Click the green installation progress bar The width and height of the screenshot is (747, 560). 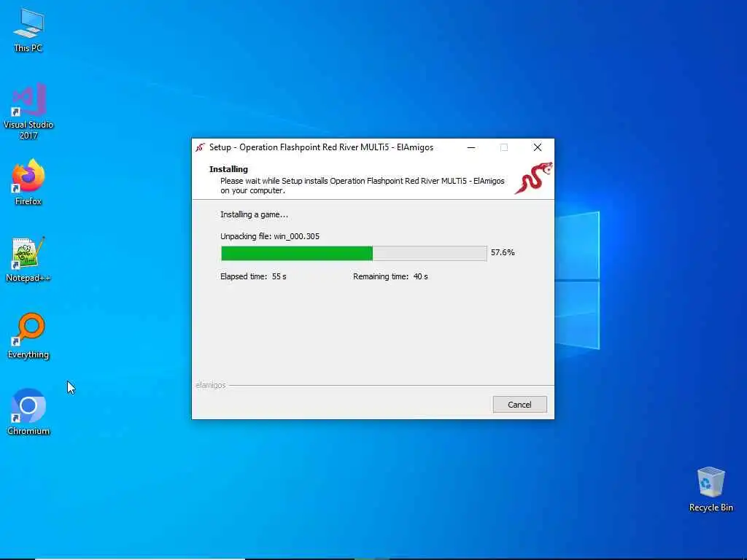coord(354,253)
